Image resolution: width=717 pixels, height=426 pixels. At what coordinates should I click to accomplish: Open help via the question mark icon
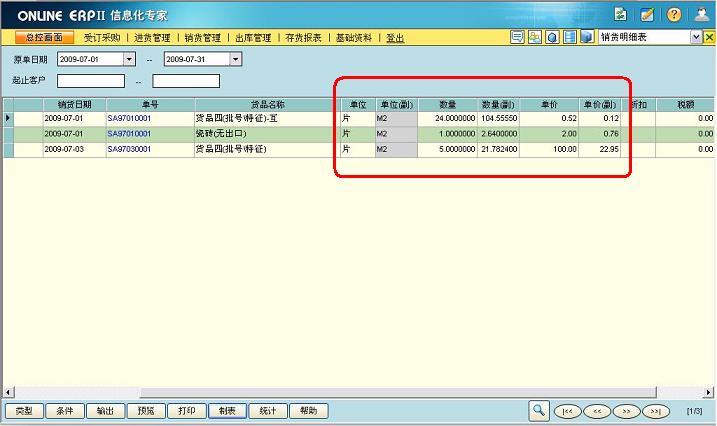pos(674,15)
